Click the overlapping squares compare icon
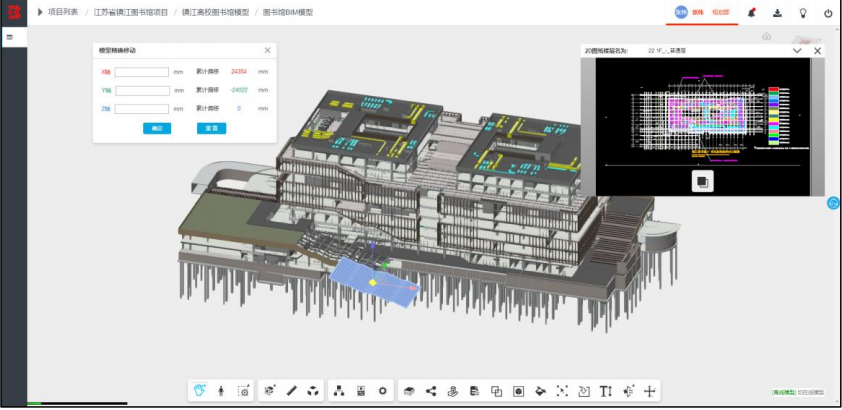This screenshot has height=410, width=842. (496, 391)
